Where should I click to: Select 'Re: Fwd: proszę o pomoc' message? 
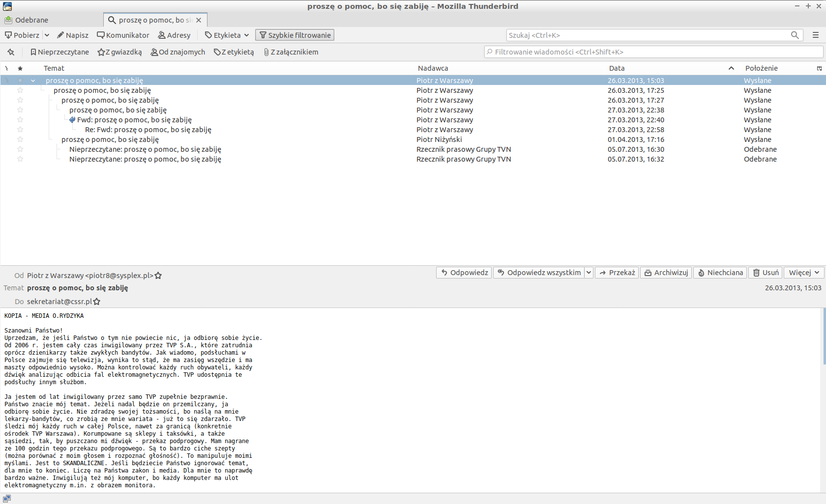pos(413,130)
